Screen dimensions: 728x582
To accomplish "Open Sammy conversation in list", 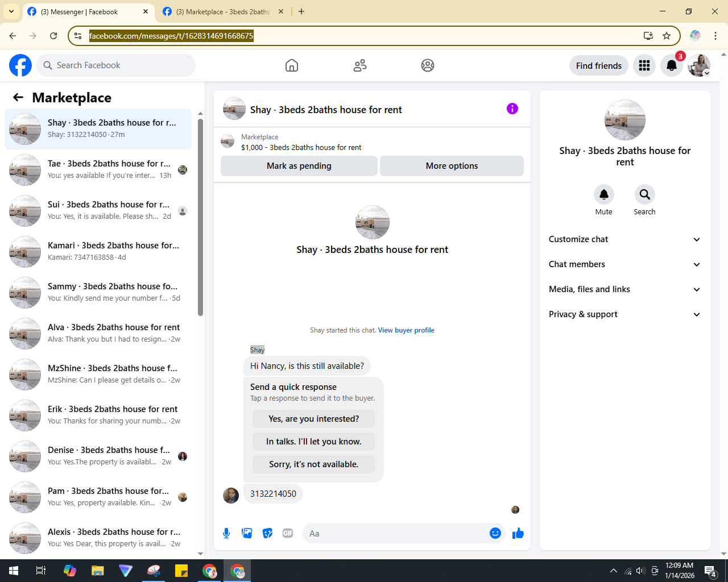I will (98, 293).
